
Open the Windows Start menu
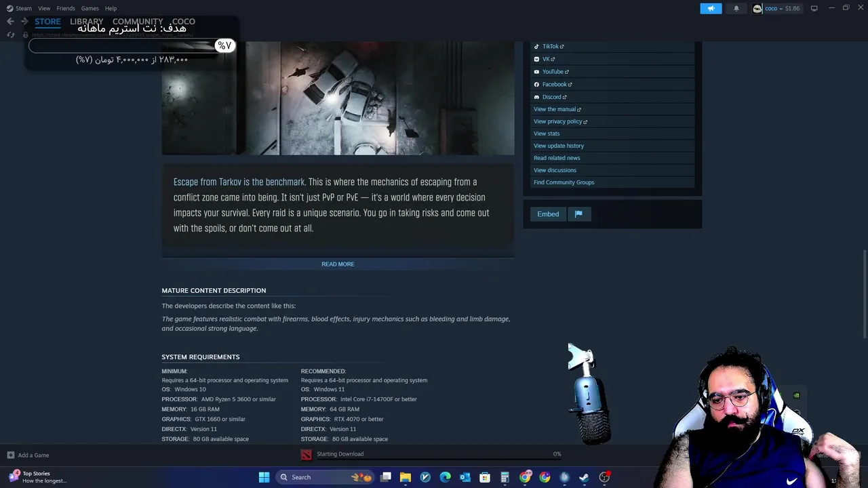point(264,477)
